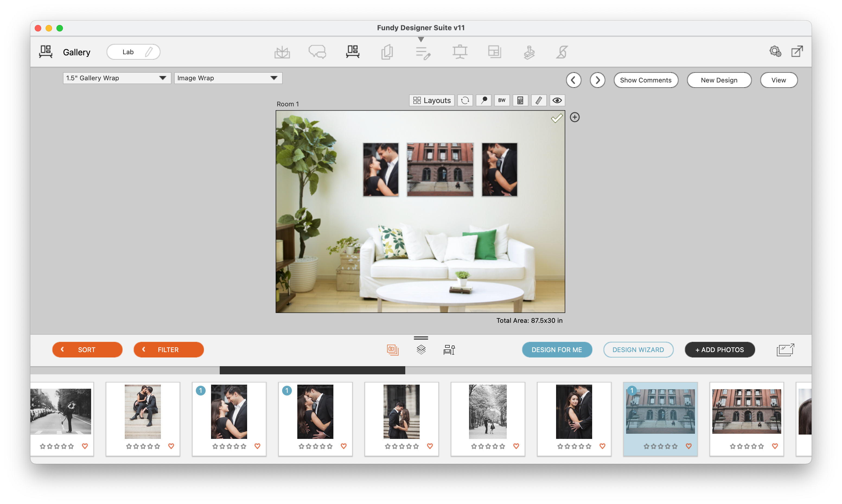Open the stamp tool icon
This screenshot has height=504, width=842.
click(x=529, y=52)
